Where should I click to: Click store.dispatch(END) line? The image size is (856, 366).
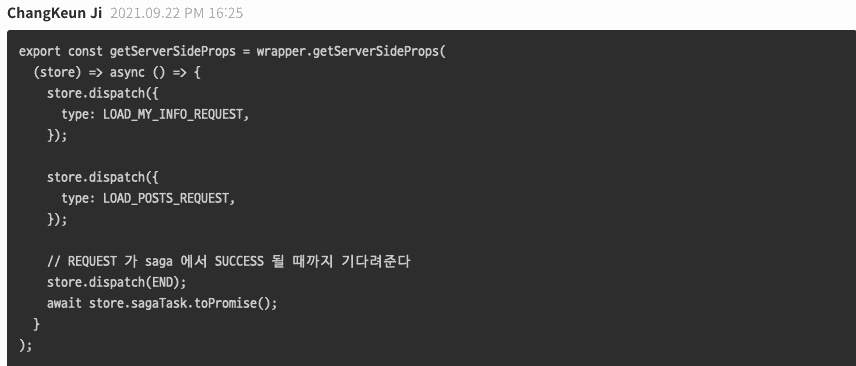[117, 283]
